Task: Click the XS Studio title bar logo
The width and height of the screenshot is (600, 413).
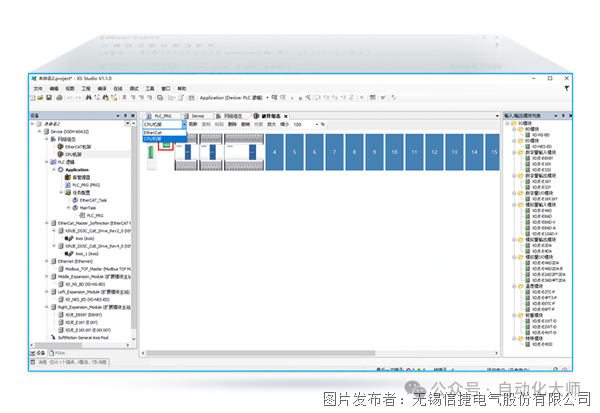Action: 34,78
